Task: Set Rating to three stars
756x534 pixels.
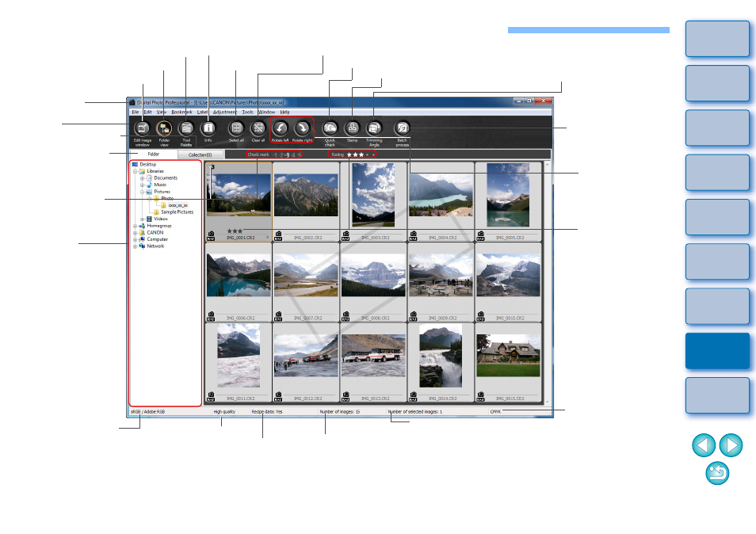Action: click(x=361, y=154)
